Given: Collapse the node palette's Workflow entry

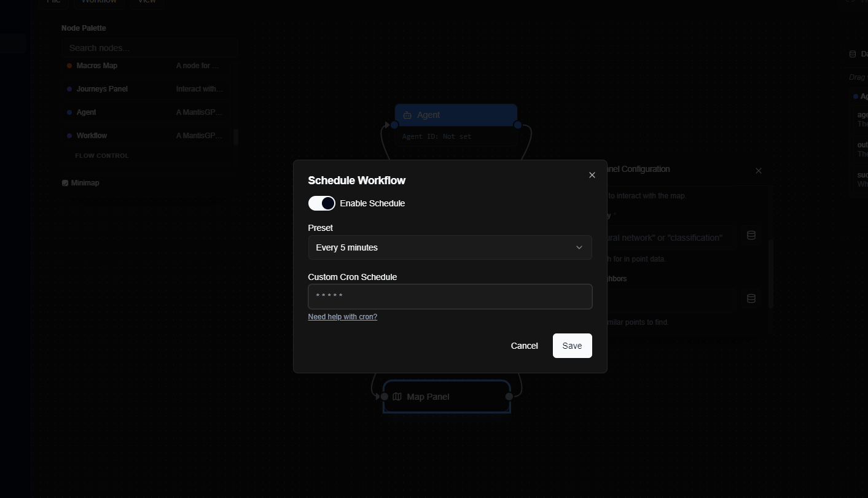Looking at the screenshot, I should (92, 135).
